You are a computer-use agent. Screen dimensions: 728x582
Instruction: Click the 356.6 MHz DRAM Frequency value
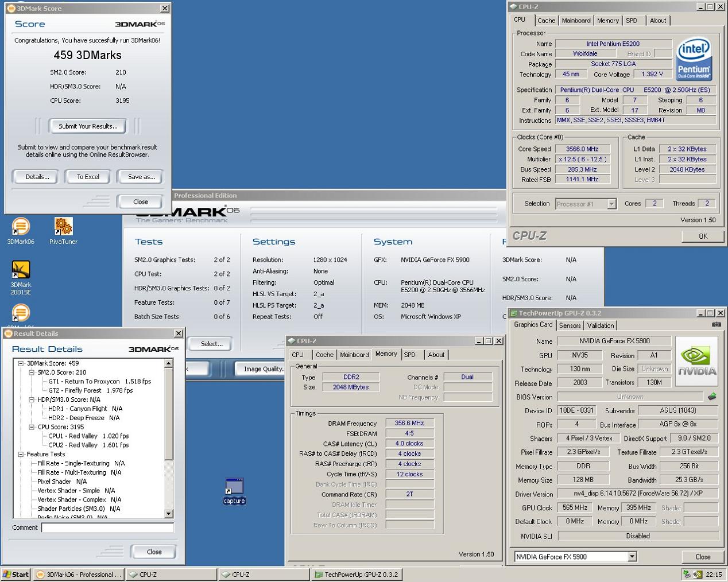tap(409, 423)
